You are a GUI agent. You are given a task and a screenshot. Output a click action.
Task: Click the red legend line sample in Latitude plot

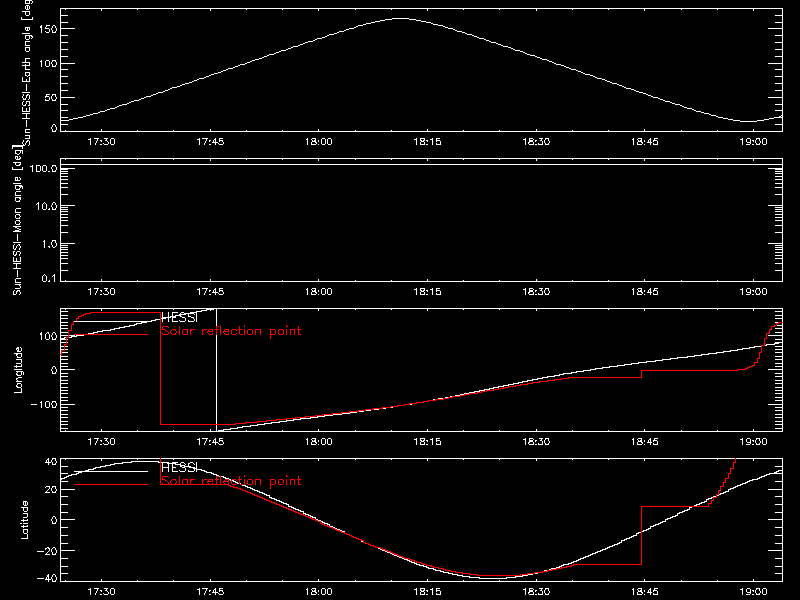pyautogui.click(x=111, y=484)
